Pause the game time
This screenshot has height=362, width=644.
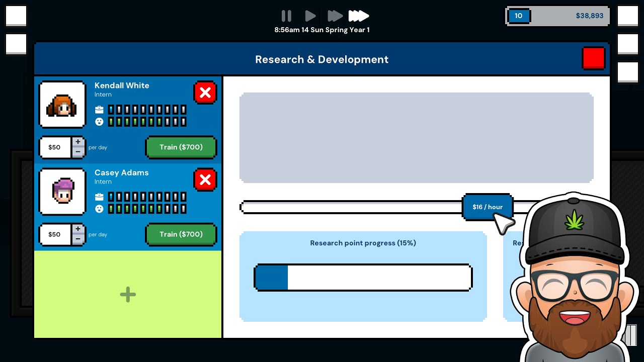(x=286, y=16)
